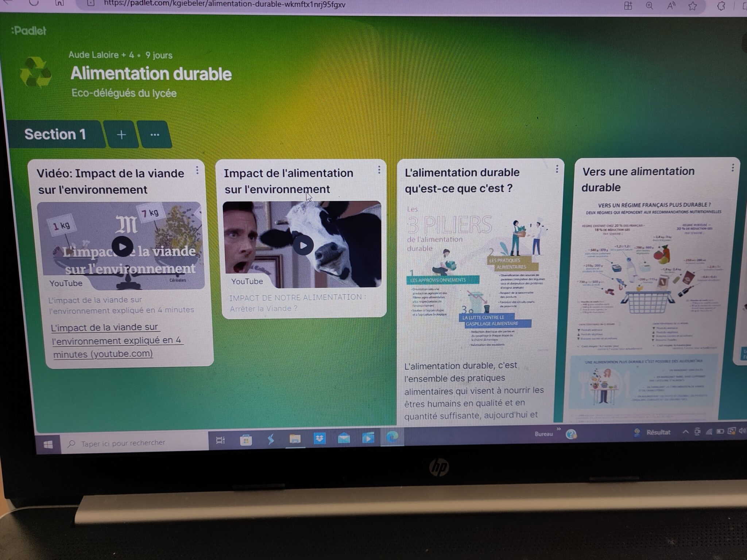Play the 'L'impact de la viande' video

click(x=122, y=247)
